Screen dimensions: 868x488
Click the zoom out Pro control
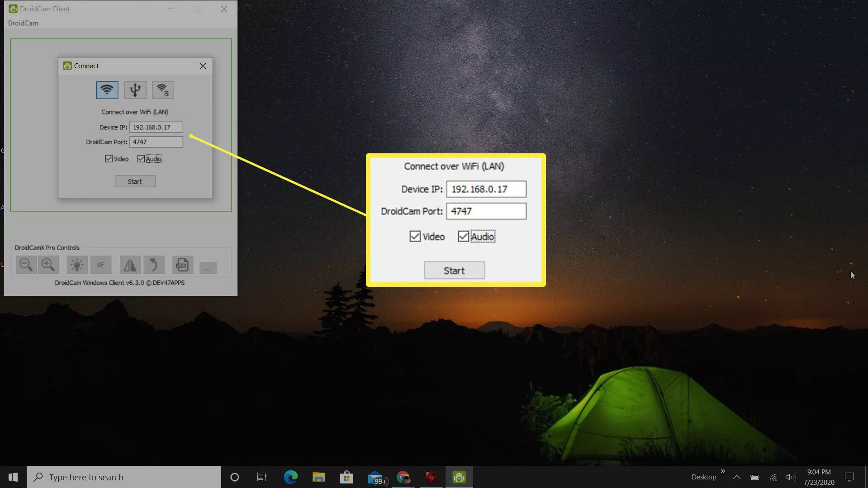pos(26,265)
